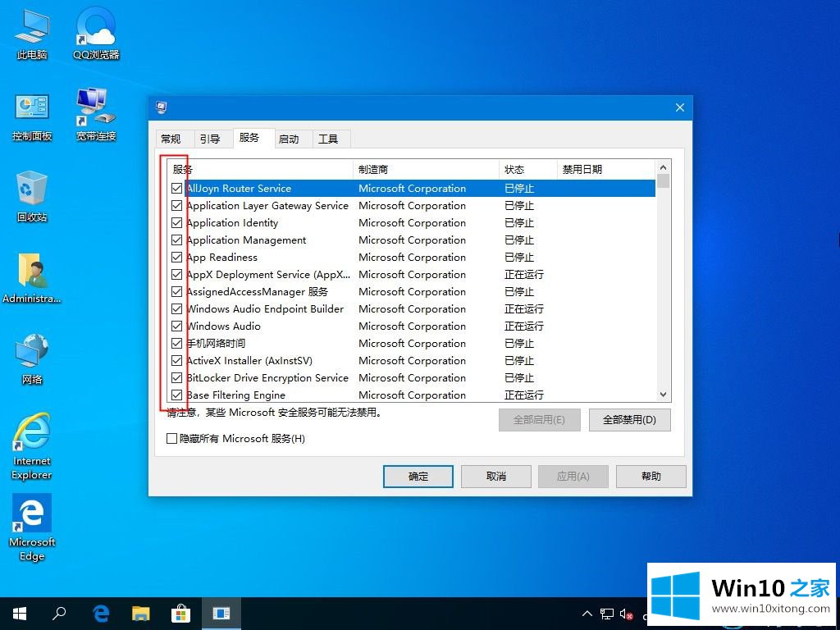Click the 帮助 button

coord(651,477)
